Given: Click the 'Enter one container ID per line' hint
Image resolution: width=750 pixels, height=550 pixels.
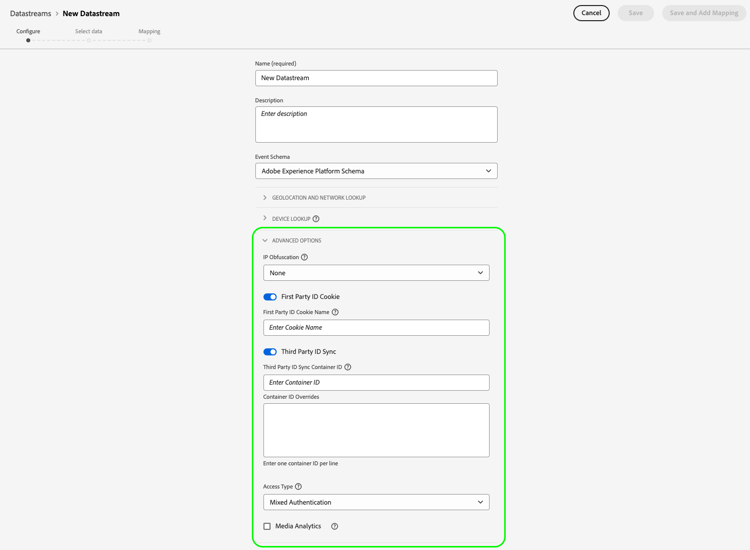Looking at the screenshot, I should 300,463.
